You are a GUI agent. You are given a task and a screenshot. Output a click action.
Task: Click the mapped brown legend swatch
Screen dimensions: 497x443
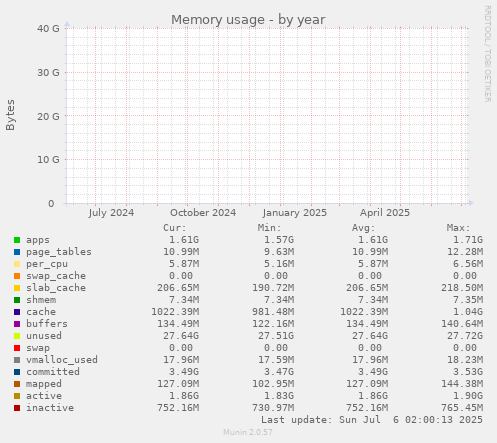(x=17, y=384)
